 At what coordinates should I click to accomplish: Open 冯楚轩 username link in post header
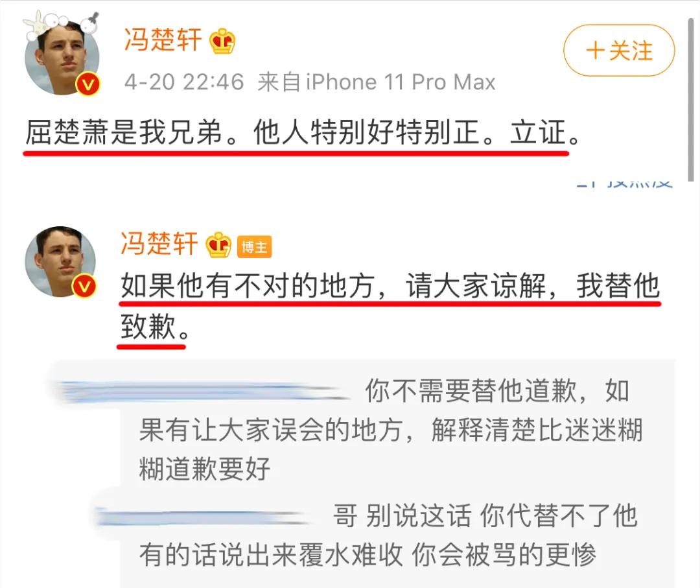tap(163, 40)
